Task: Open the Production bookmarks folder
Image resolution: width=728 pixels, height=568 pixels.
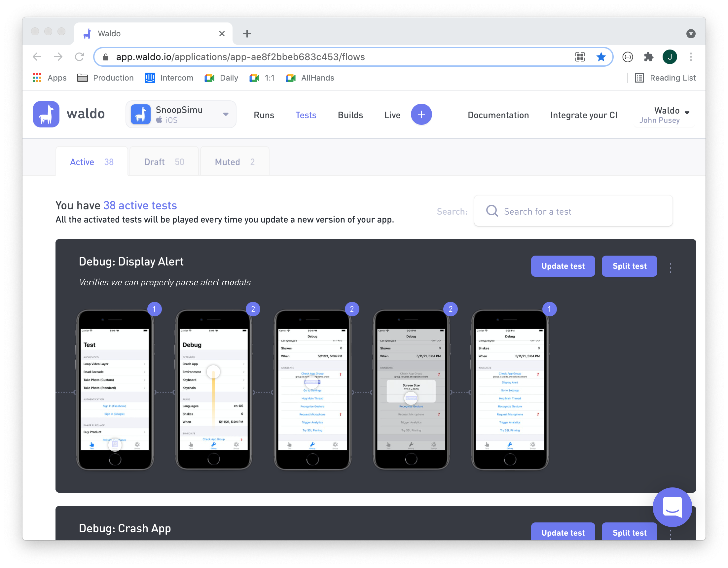Action: pos(105,78)
